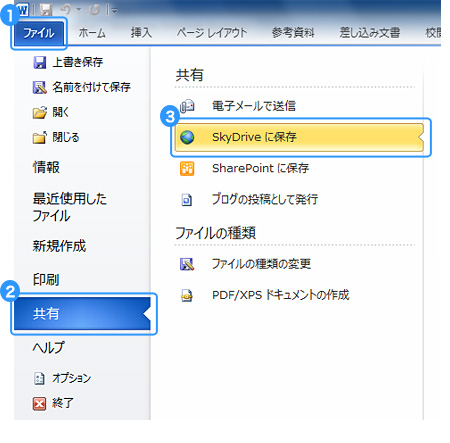
Task: Click the 名前を付けて保存 icon
Action: 40,87
